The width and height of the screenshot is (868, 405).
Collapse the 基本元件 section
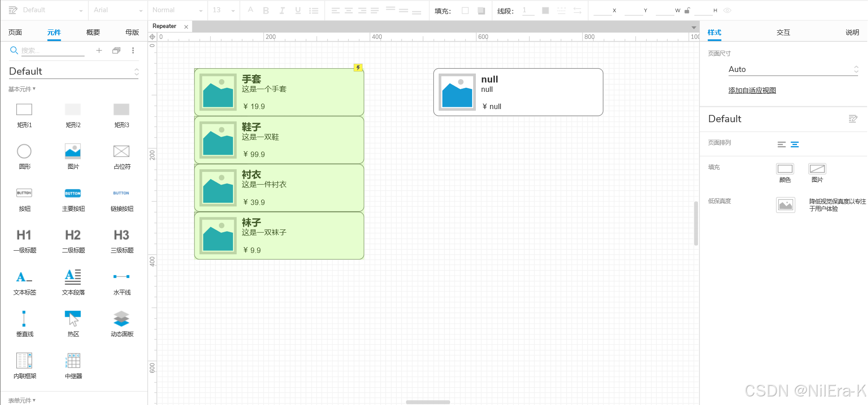pos(22,89)
